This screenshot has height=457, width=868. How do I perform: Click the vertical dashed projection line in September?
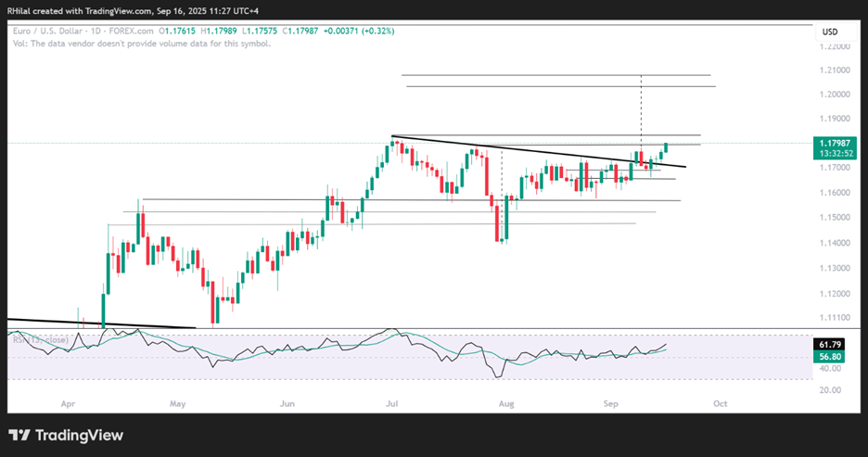pos(641,111)
